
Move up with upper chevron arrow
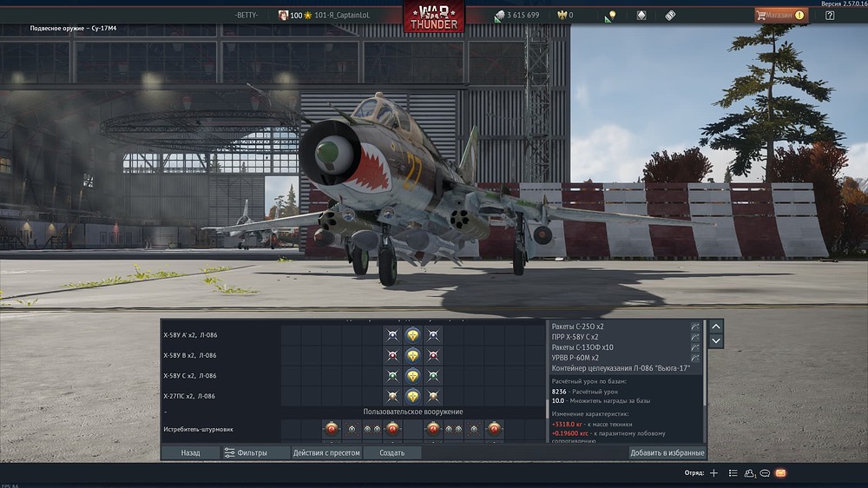716,326
